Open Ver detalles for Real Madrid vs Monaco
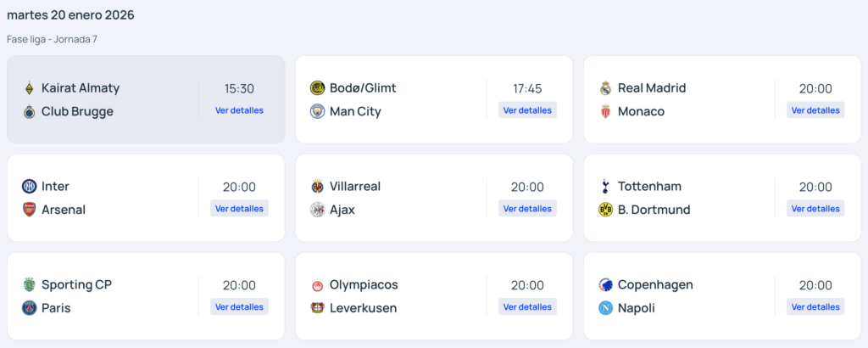 click(x=815, y=110)
